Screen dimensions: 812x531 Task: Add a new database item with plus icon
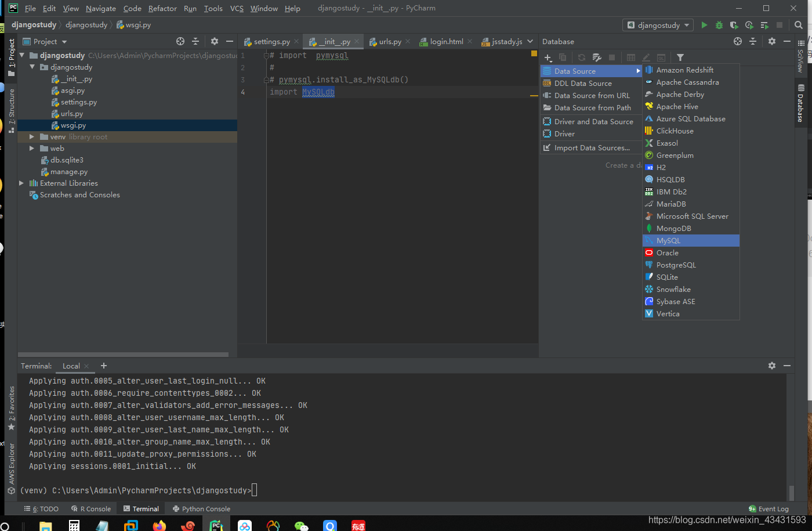[548, 57]
